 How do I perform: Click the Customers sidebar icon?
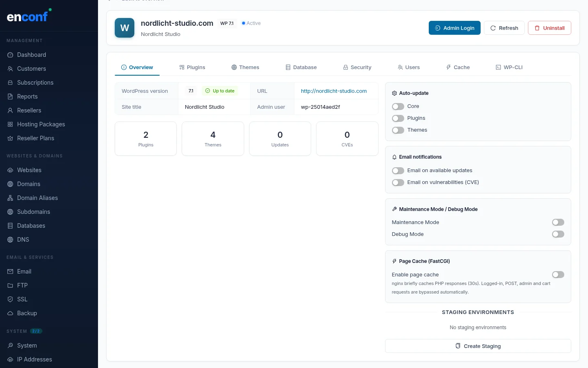click(x=10, y=69)
